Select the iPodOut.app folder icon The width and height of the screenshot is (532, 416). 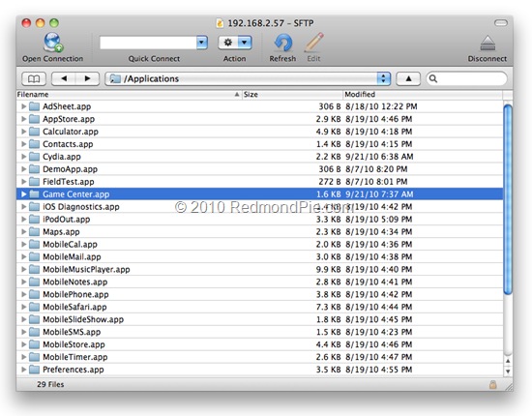[x=34, y=220]
